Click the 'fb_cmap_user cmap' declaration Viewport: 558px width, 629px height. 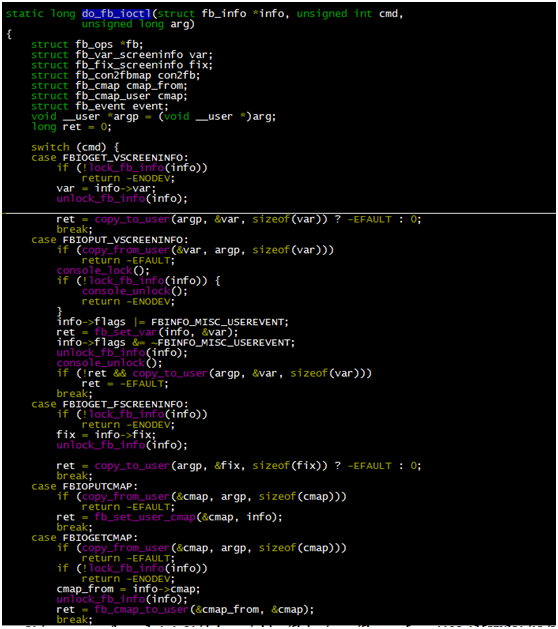109,96
